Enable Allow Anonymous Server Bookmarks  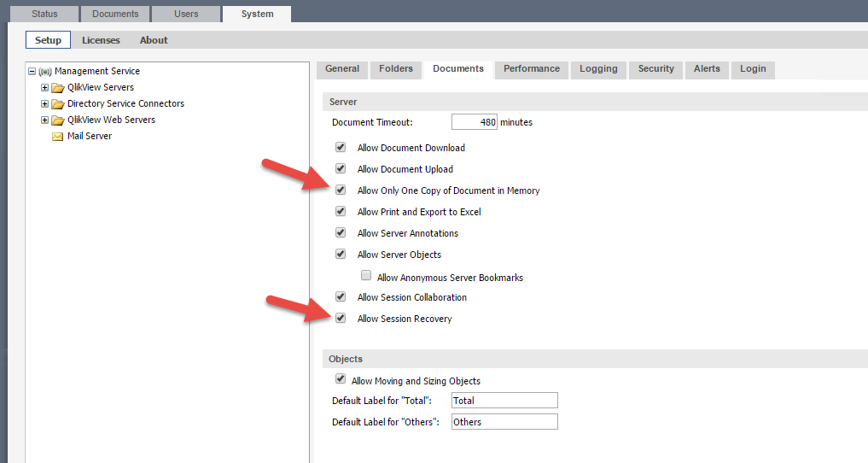click(366, 275)
